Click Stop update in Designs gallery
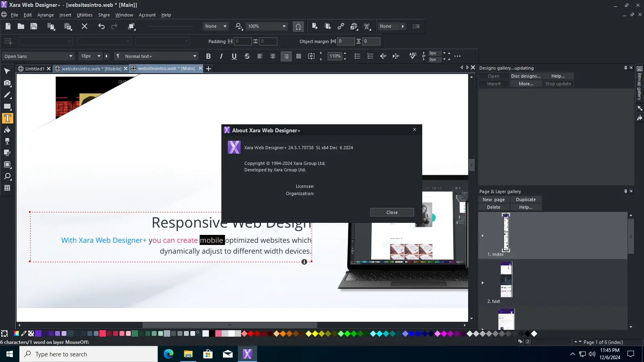 [558, 84]
